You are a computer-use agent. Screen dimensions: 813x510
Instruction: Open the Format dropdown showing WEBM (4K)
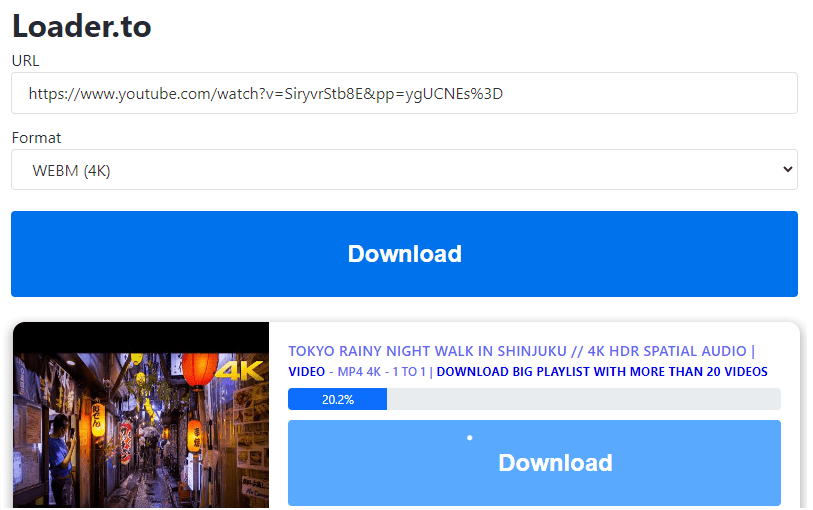tap(404, 170)
